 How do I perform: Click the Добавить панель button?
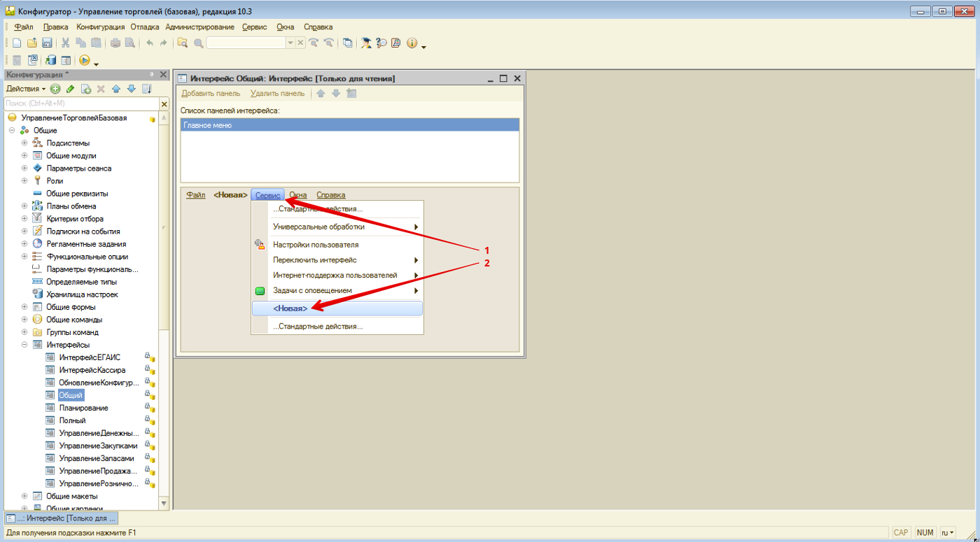tap(211, 93)
